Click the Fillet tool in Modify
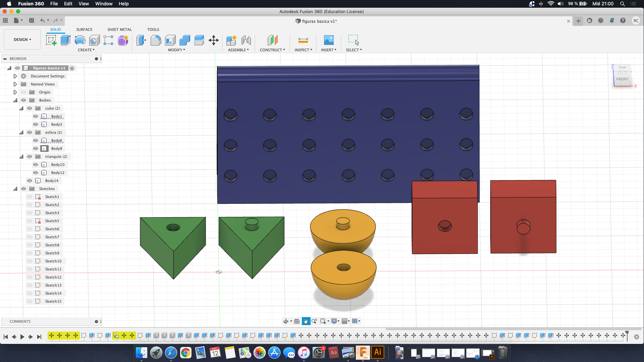The width and height of the screenshot is (644, 362). pos(156,40)
